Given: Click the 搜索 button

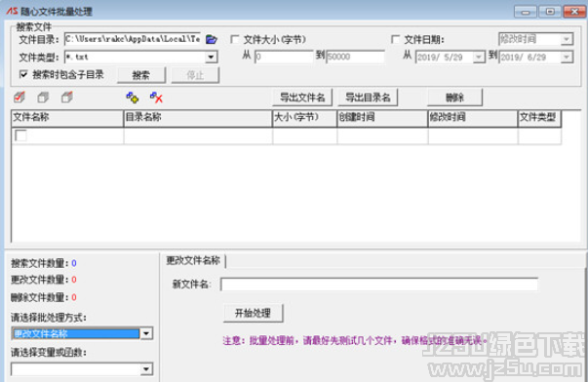Looking at the screenshot, I should click(x=141, y=75).
